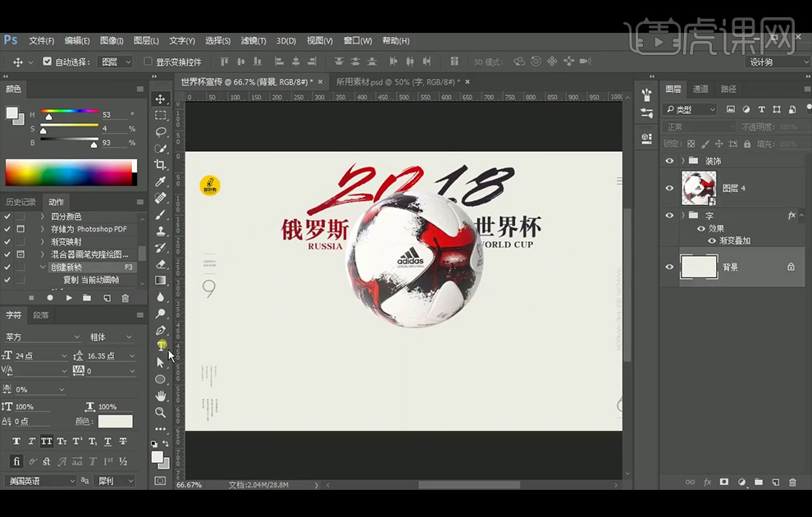Click the delete action trash icon
This screenshot has width=812, height=517.
(x=124, y=298)
